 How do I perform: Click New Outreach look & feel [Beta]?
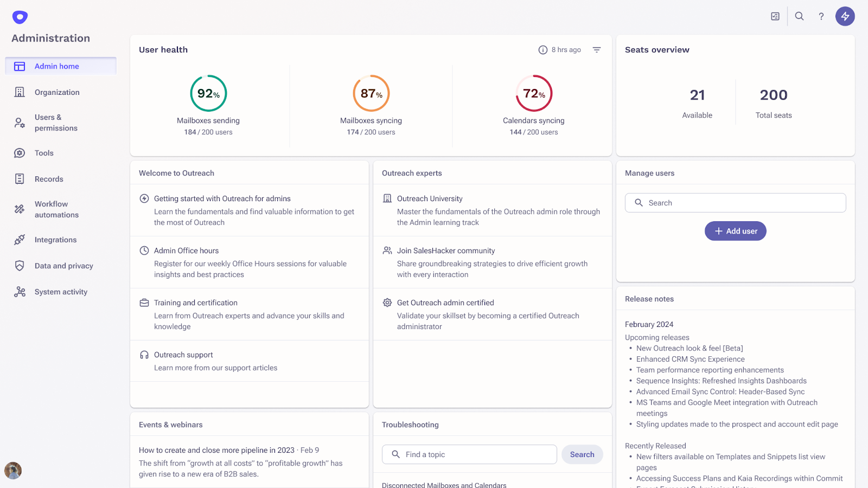pos(690,348)
